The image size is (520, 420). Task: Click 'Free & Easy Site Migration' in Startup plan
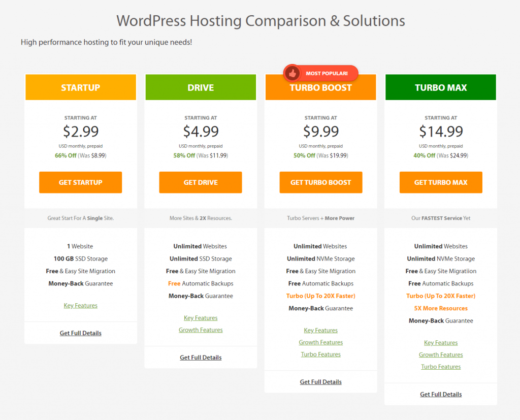(81, 271)
